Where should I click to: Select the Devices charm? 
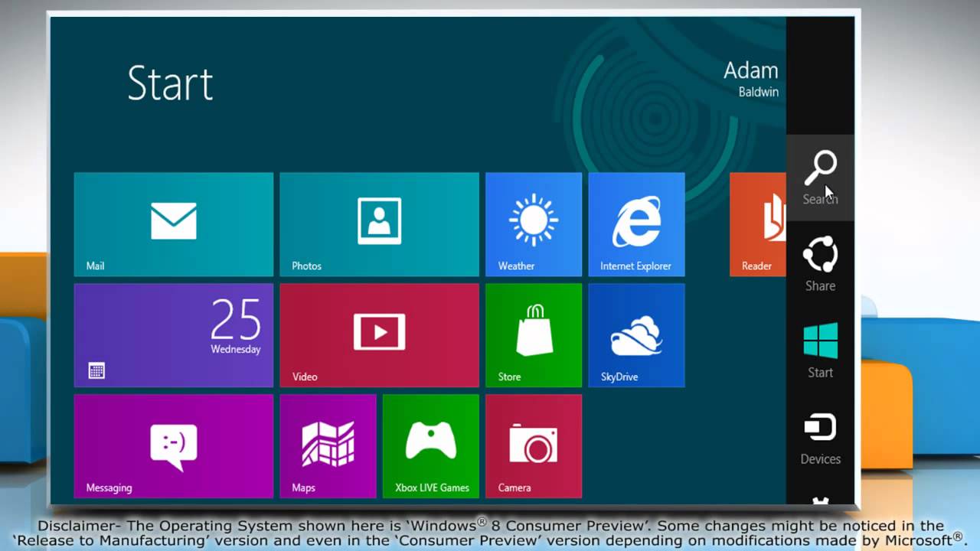(x=820, y=438)
